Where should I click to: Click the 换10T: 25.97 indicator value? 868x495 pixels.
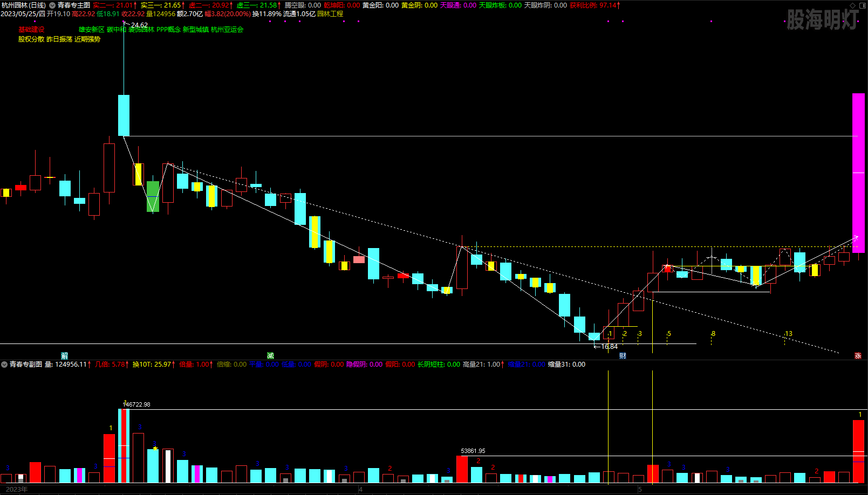pos(154,365)
